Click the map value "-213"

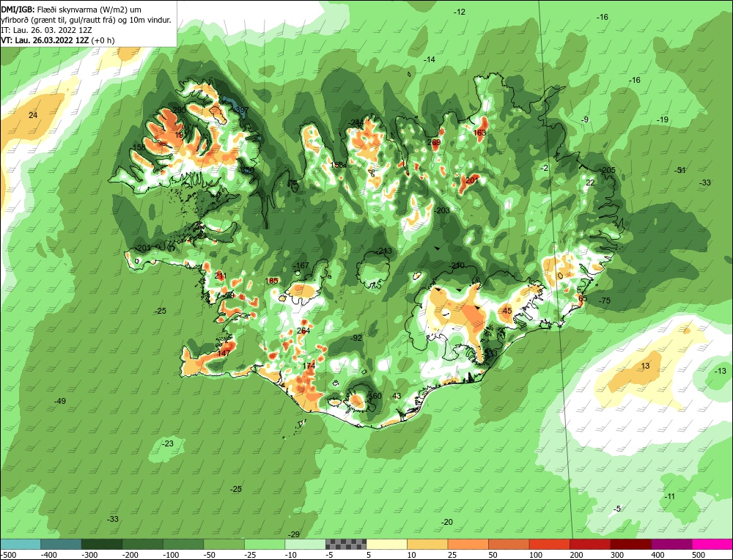coord(384,251)
